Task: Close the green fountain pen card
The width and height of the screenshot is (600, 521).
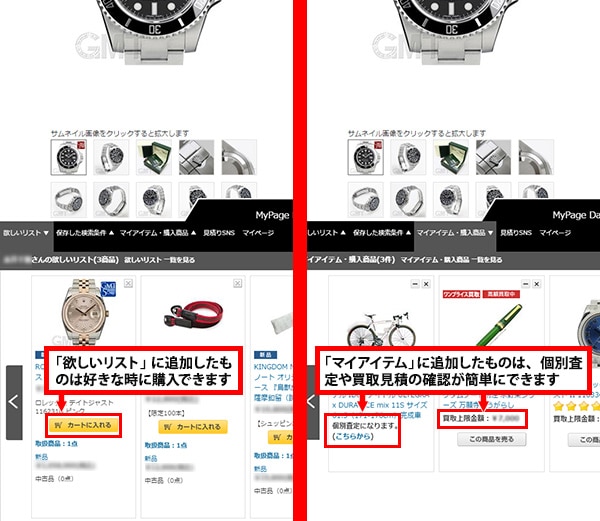Action: (536, 284)
